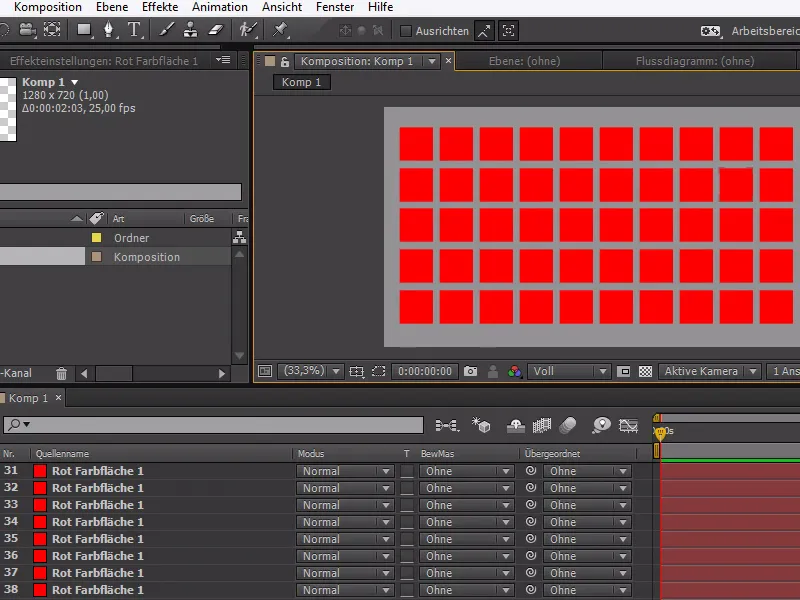This screenshot has height=600, width=800.
Task: Open Übergeordnet dropdown for layer 34
Action: click(x=587, y=522)
